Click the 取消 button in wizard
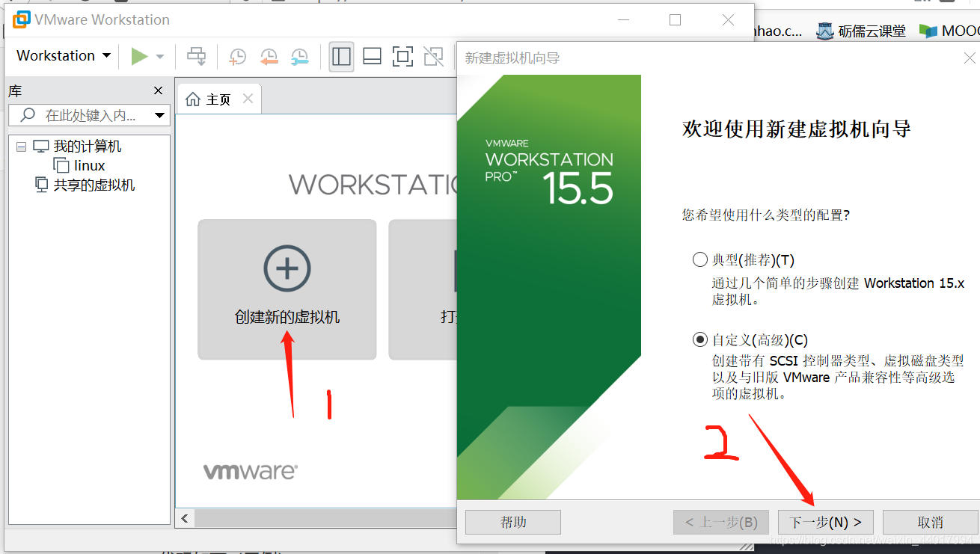The width and height of the screenshot is (980, 554). (931, 523)
